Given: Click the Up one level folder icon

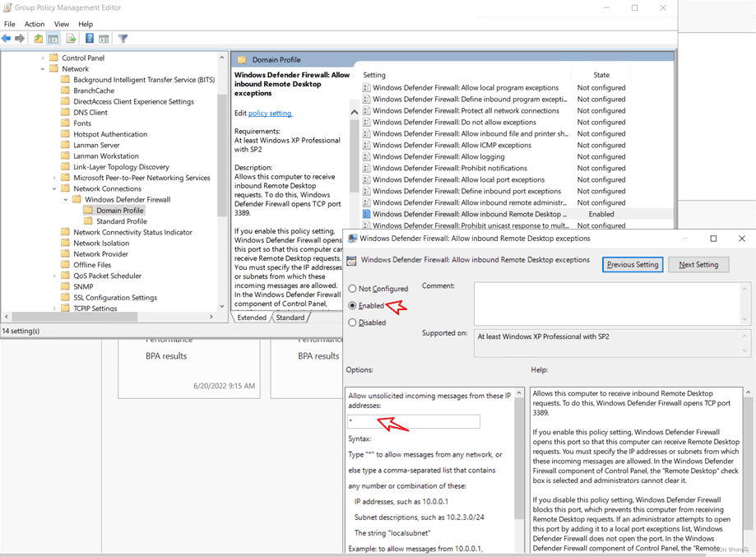Looking at the screenshot, I should click(38, 39).
